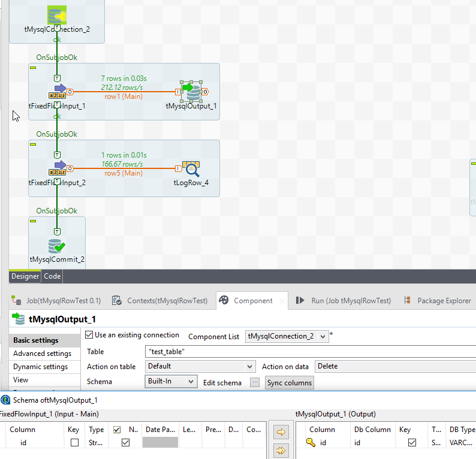
Task: Collapse the tMysqlCommit_2 subjob box
Action: (x=33, y=221)
